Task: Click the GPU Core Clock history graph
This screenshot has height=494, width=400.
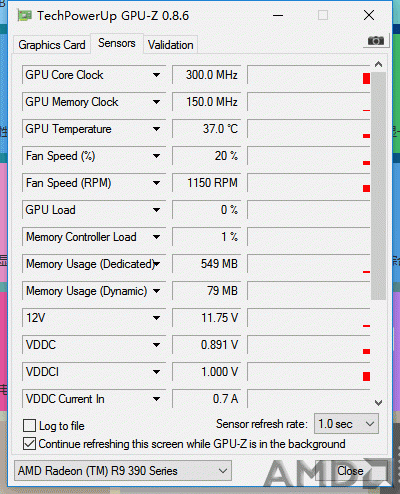Action: coord(309,75)
